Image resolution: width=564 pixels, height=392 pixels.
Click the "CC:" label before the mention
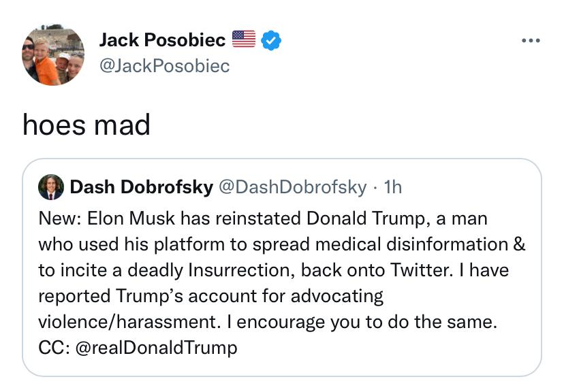coord(54,348)
